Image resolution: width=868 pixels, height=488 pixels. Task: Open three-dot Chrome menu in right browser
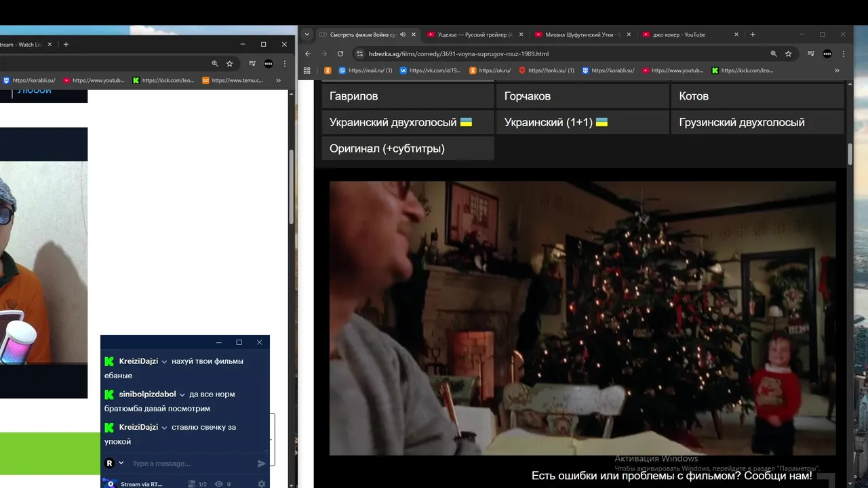(x=844, y=54)
